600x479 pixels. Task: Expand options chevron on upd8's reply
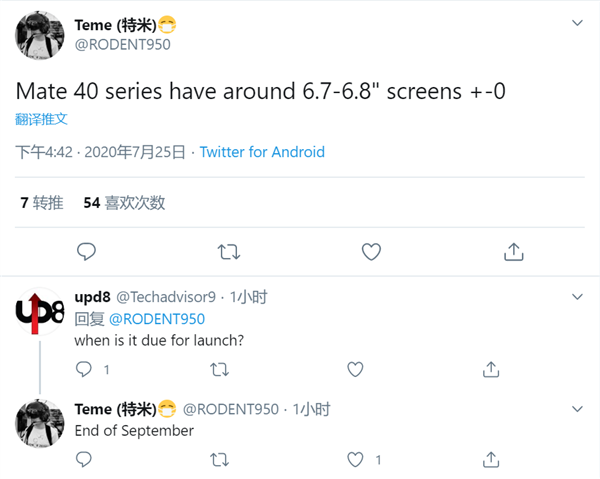[x=577, y=296]
